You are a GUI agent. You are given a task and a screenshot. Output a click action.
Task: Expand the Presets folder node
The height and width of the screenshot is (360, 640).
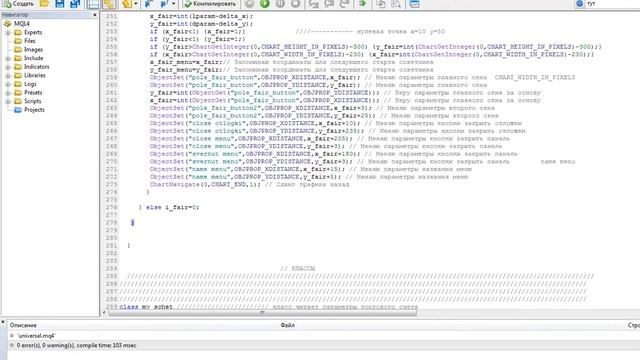pyautogui.click(x=8, y=93)
